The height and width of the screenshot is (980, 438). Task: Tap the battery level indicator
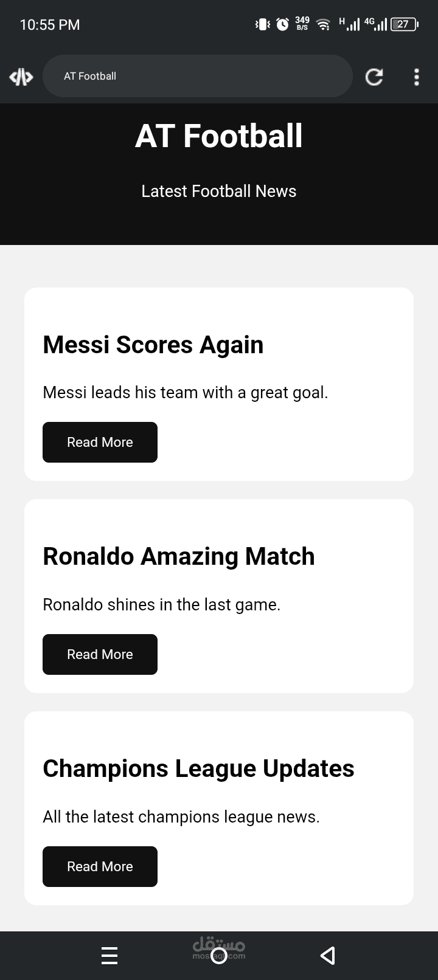click(404, 24)
